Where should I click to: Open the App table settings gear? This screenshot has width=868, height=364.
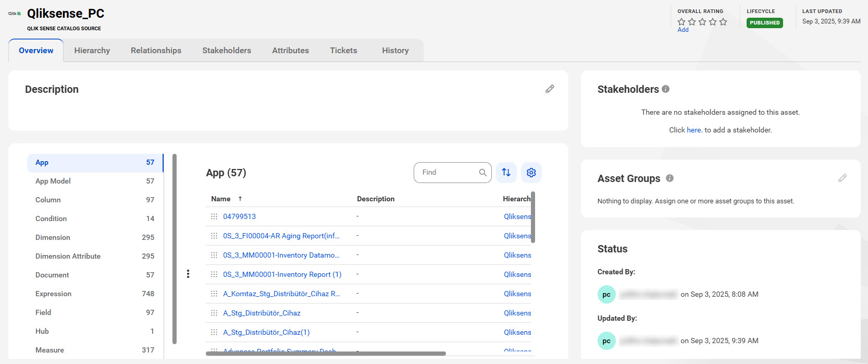pos(531,173)
